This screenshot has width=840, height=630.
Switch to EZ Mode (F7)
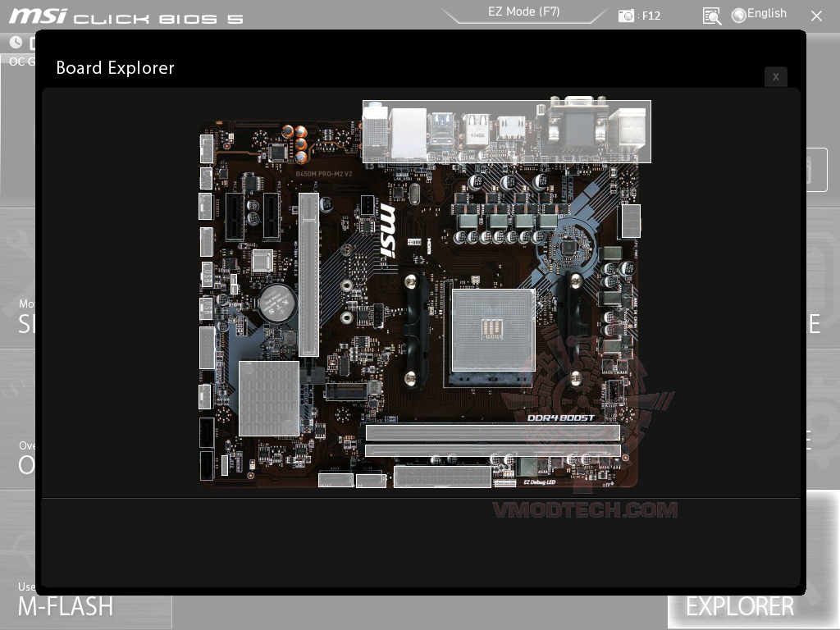pos(523,11)
